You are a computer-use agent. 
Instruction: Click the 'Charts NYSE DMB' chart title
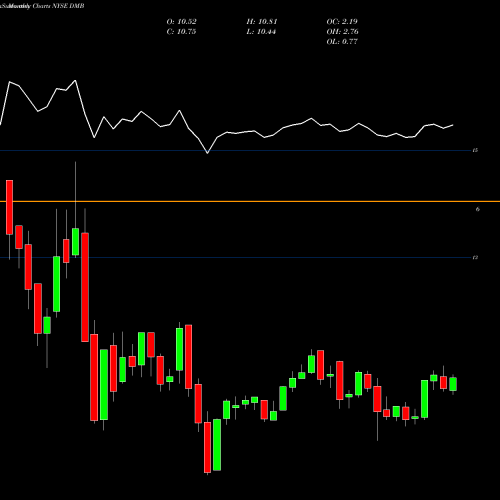tap(58, 6)
